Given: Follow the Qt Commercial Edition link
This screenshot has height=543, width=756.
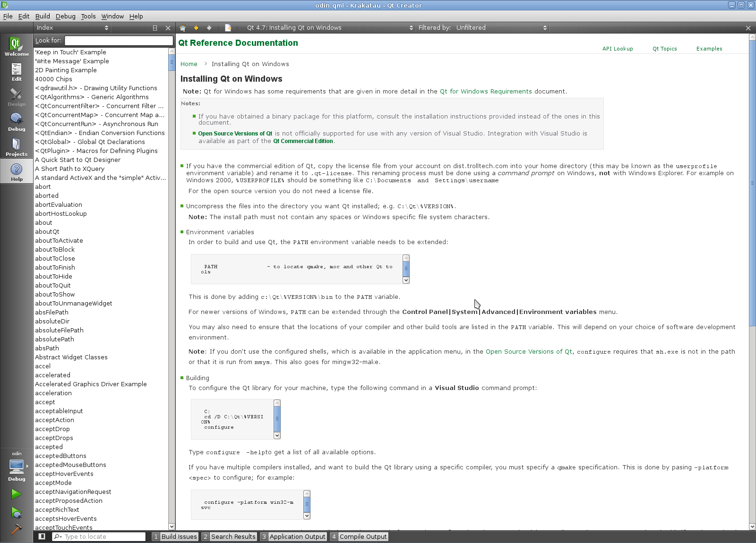Looking at the screenshot, I should [303, 141].
